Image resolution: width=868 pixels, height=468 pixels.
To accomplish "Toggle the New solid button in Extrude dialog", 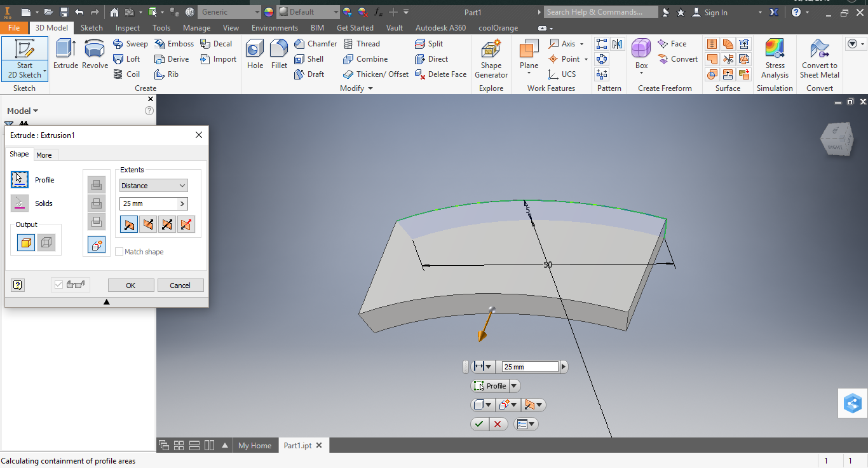I will (97, 245).
